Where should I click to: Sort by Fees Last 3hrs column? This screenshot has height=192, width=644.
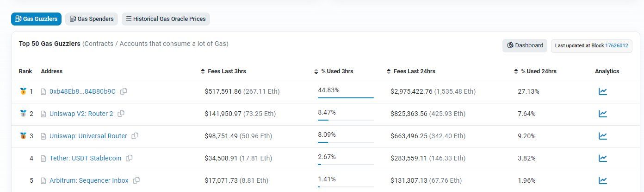223,71
